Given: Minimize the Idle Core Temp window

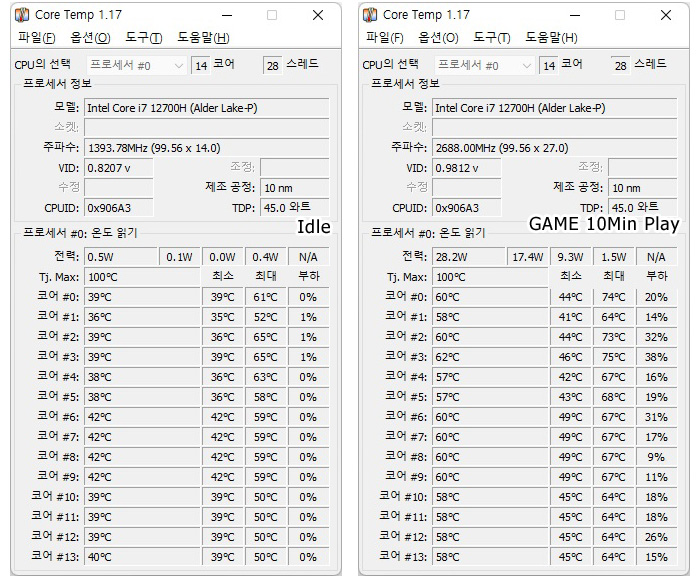Looking at the screenshot, I should point(227,15).
